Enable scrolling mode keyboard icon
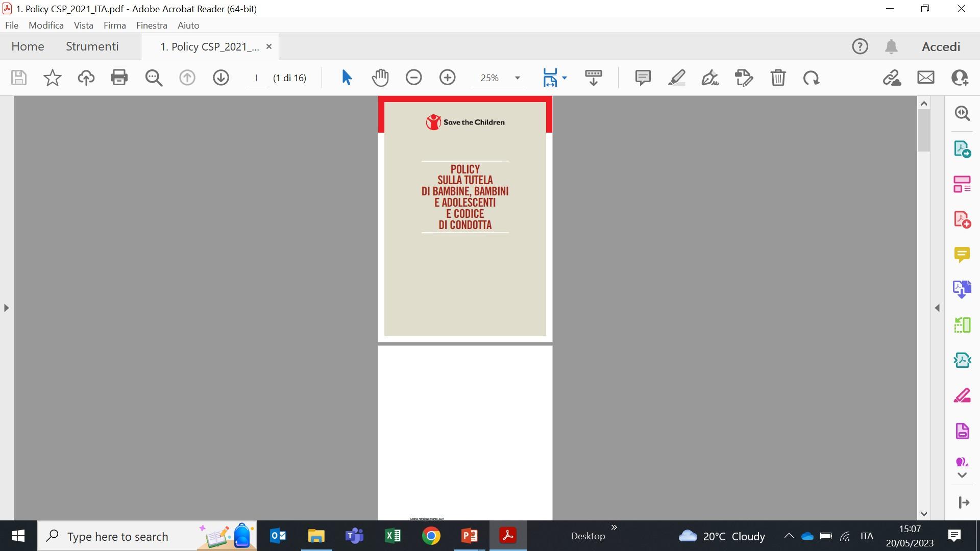The width and height of the screenshot is (980, 551). [x=594, y=78]
